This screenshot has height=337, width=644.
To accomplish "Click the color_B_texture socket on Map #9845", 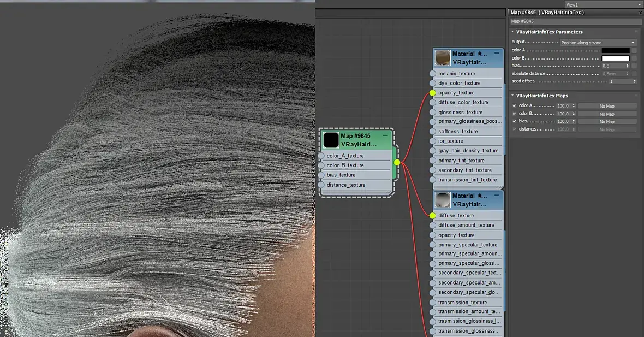I will 321,165.
